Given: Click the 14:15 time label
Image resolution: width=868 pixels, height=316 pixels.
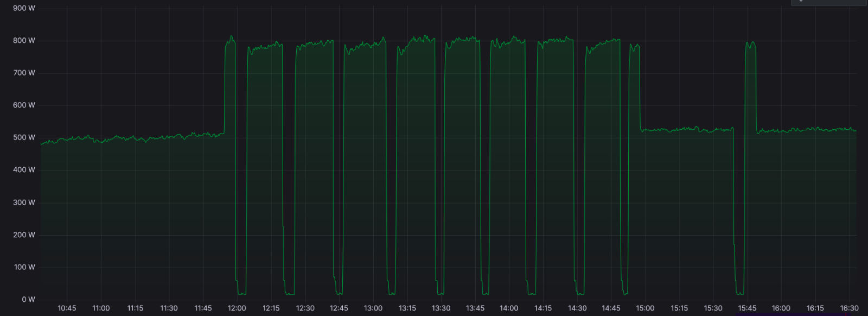Looking at the screenshot, I should (543, 308).
